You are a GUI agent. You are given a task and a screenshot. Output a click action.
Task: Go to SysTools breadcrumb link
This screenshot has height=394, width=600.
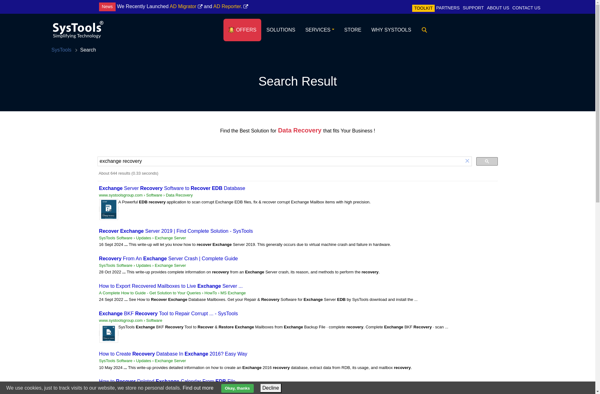pyautogui.click(x=61, y=50)
